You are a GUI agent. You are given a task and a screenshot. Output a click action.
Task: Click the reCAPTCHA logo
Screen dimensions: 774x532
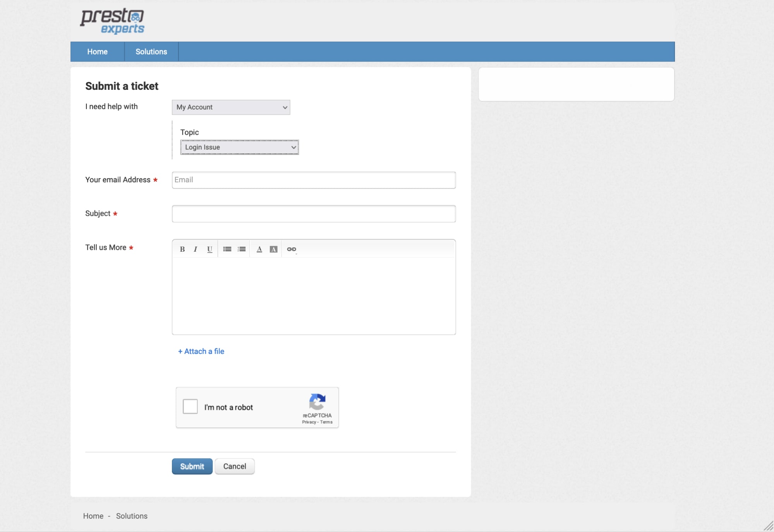317,402
